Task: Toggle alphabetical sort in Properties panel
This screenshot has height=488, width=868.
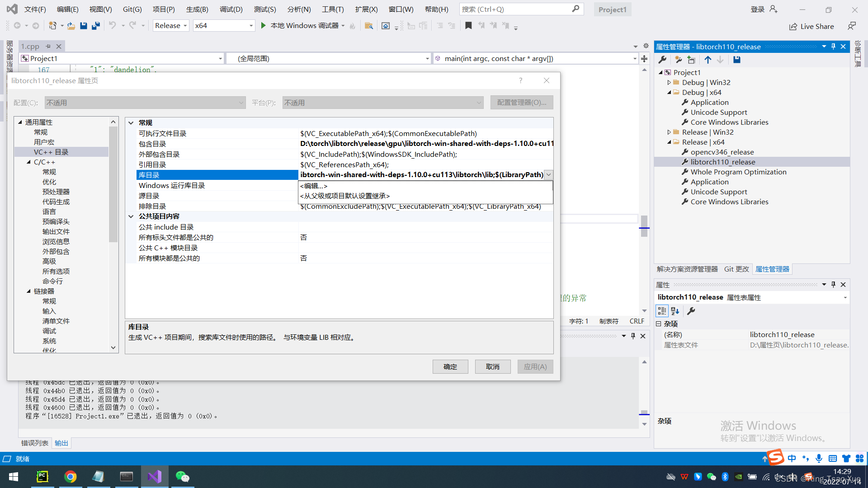Action: coord(675,311)
